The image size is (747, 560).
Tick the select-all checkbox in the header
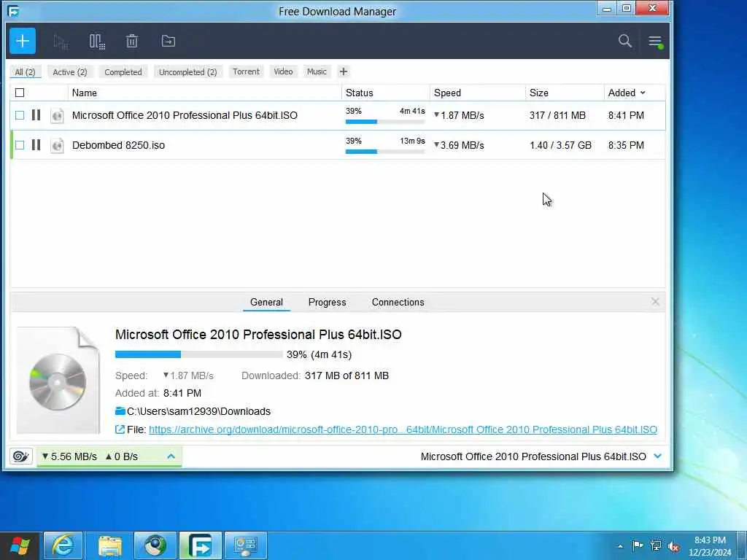20,93
